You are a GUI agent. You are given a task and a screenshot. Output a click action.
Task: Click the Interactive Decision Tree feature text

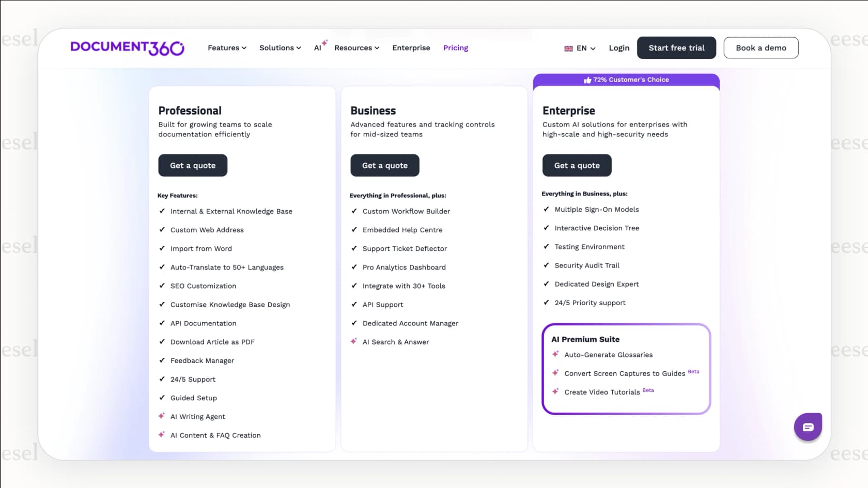[x=597, y=228]
